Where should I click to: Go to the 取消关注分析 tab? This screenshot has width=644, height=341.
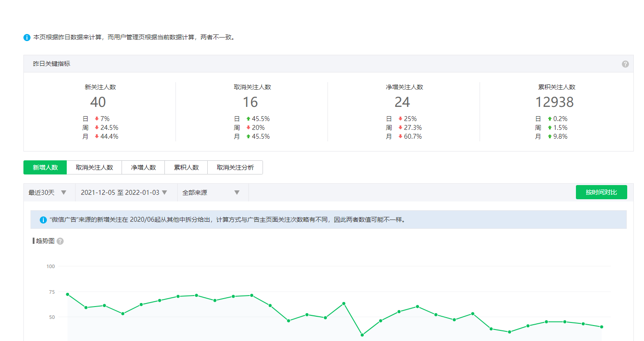(x=235, y=167)
